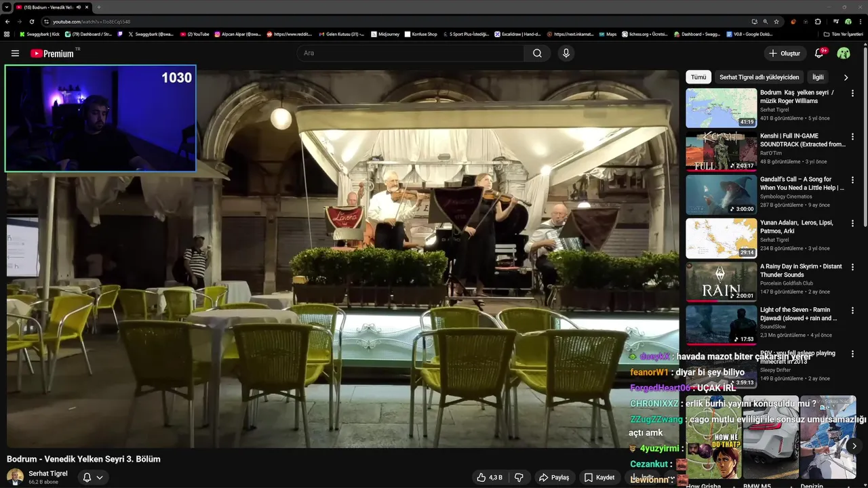Open the media control playlist icon
Image resolution: width=868 pixels, height=488 pixels.
pos(835,22)
